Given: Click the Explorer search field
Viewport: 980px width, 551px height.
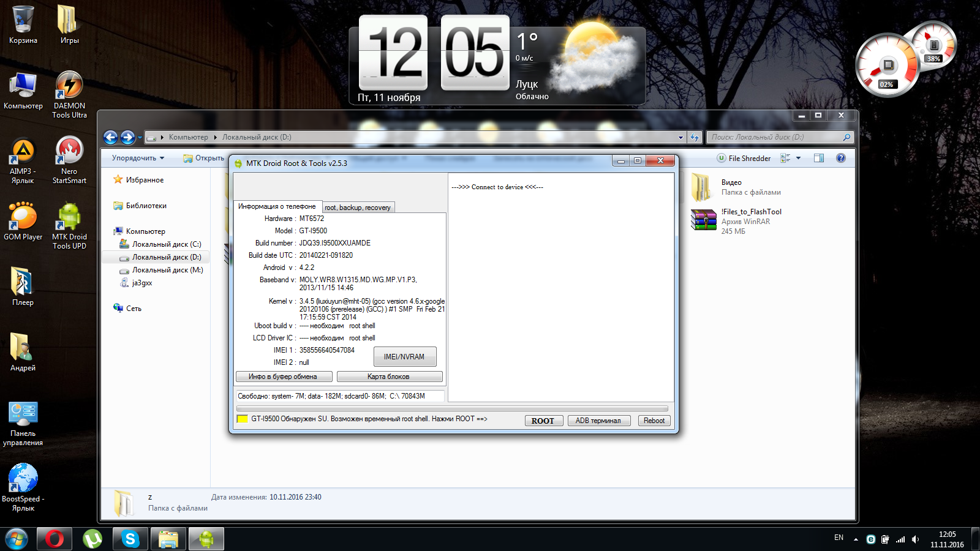Looking at the screenshot, I should pos(775,138).
